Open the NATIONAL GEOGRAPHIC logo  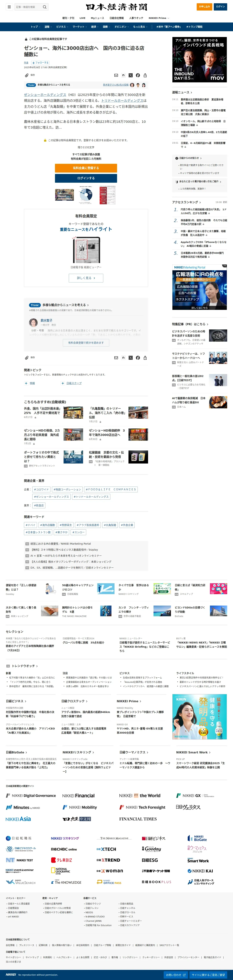(x=61, y=870)
